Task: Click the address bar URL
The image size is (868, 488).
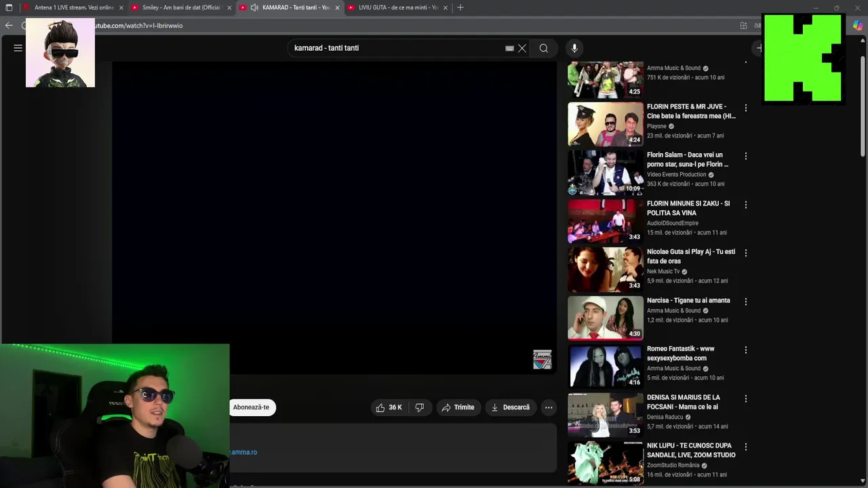Action: [x=139, y=26]
